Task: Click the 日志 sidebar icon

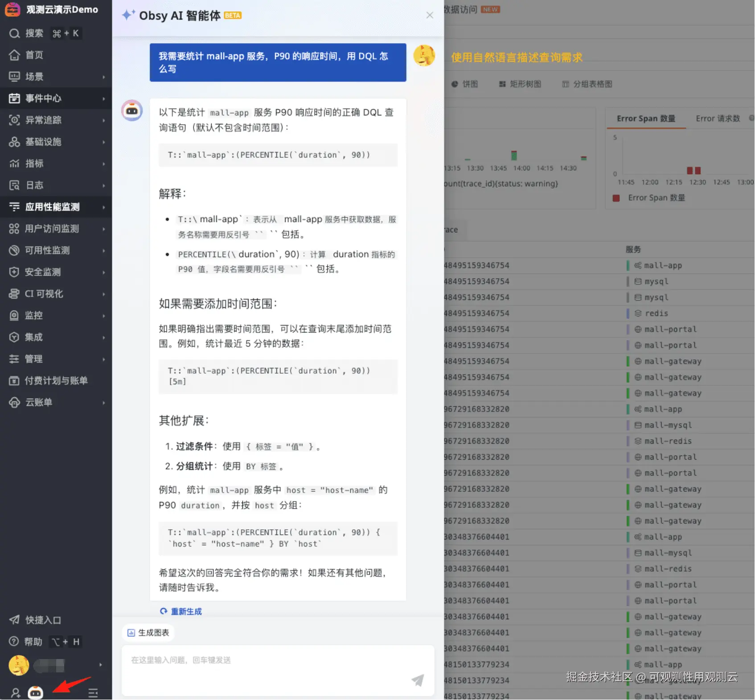Action: [14, 185]
